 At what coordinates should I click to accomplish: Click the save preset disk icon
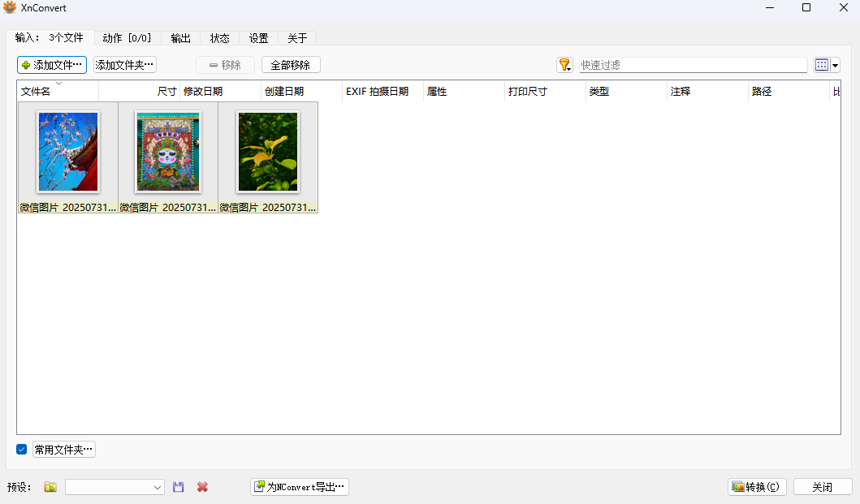(179, 486)
